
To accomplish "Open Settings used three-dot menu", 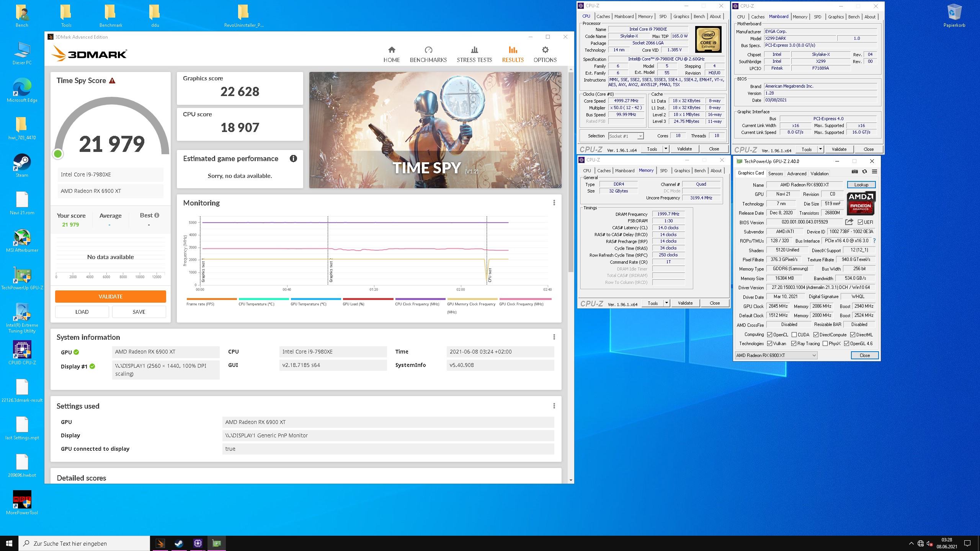I will pos(554,406).
